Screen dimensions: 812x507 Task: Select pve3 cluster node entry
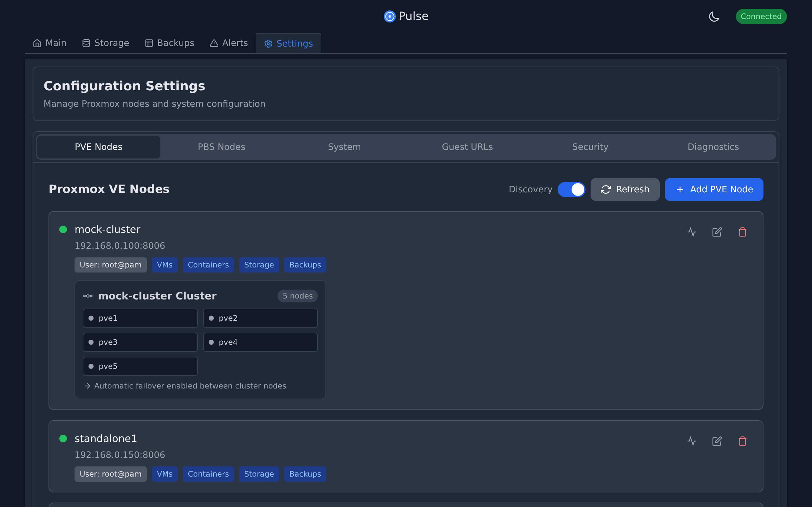point(140,342)
